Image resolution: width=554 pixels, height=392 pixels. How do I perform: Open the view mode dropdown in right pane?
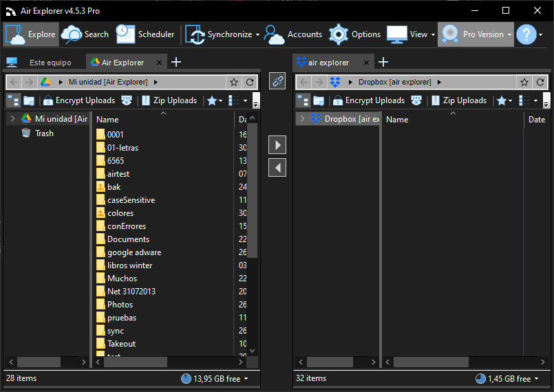(529, 101)
